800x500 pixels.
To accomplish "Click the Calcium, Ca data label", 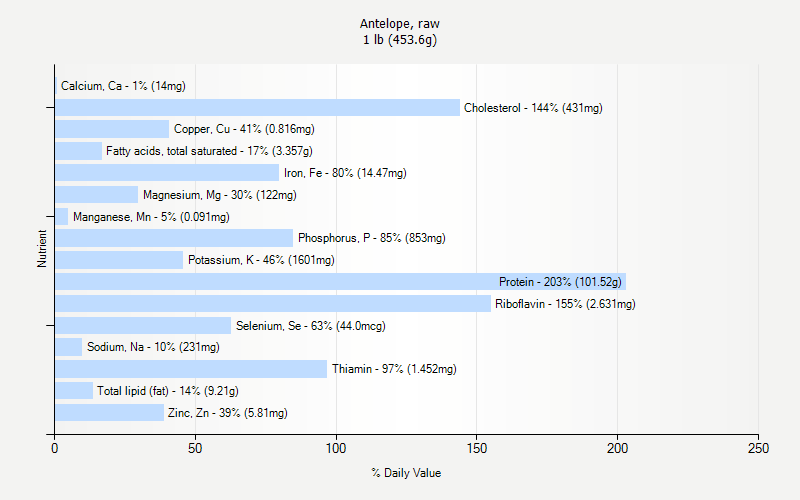I will pos(123,86).
